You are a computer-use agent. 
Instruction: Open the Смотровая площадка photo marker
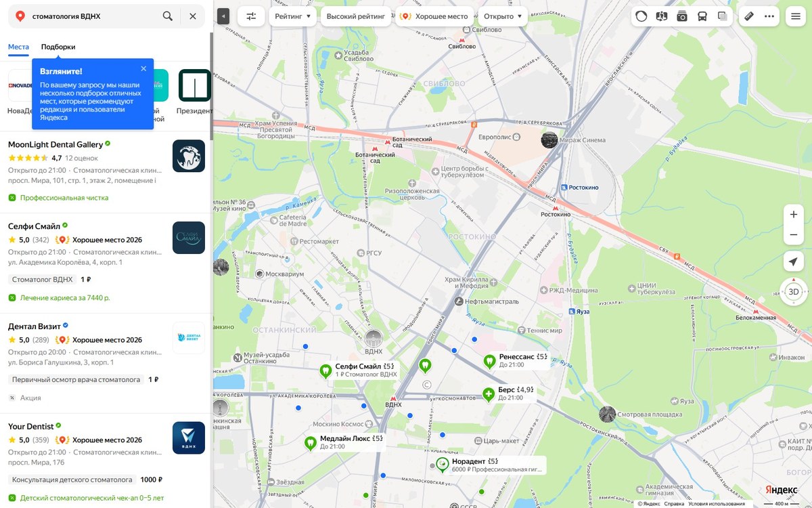coord(608,414)
